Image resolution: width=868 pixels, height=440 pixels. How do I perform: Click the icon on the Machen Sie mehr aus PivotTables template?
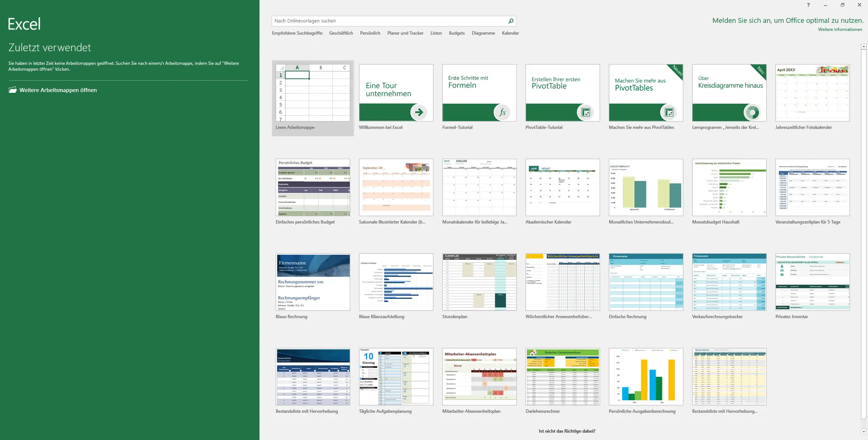669,112
